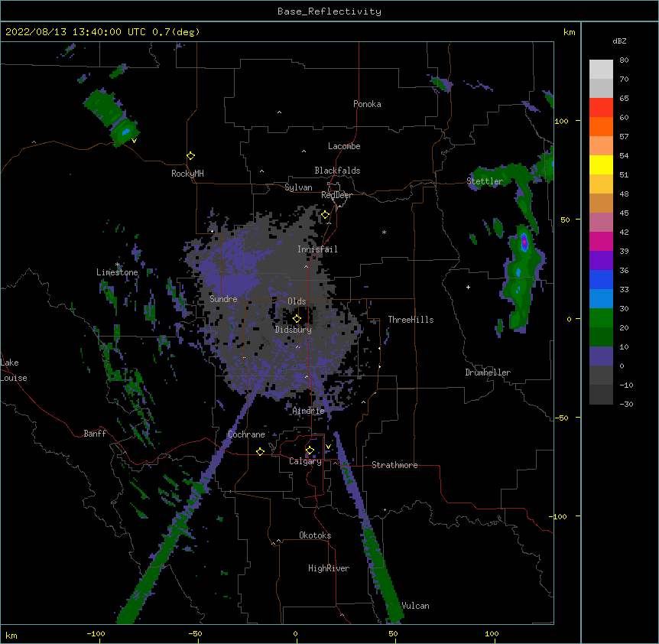Image resolution: width=659 pixels, height=644 pixels.
Task: Select the HighRiver label
Action: [329, 568]
